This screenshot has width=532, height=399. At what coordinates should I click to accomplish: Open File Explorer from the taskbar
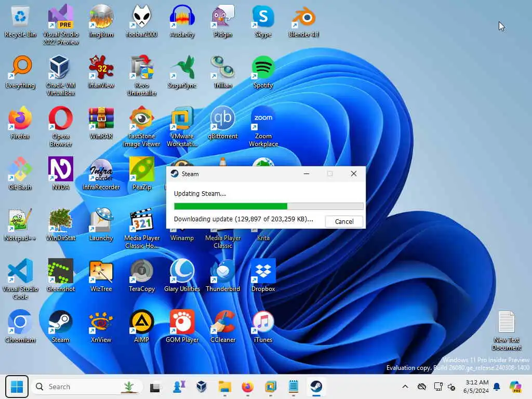pyautogui.click(x=224, y=387)
